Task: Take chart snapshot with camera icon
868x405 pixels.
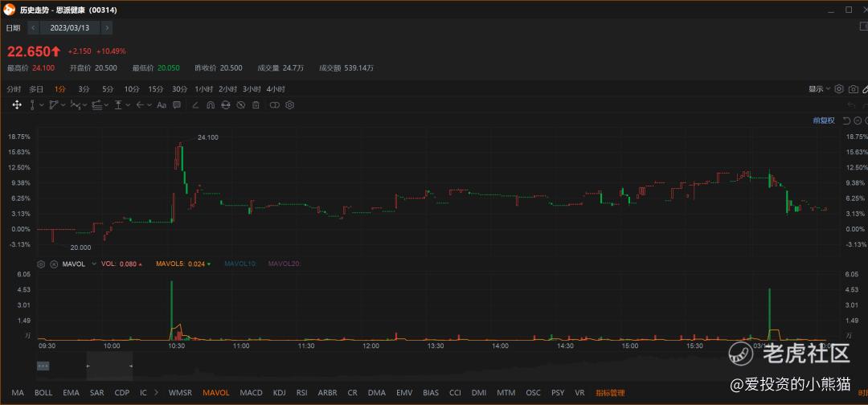Action: click(x=854, y=89)
